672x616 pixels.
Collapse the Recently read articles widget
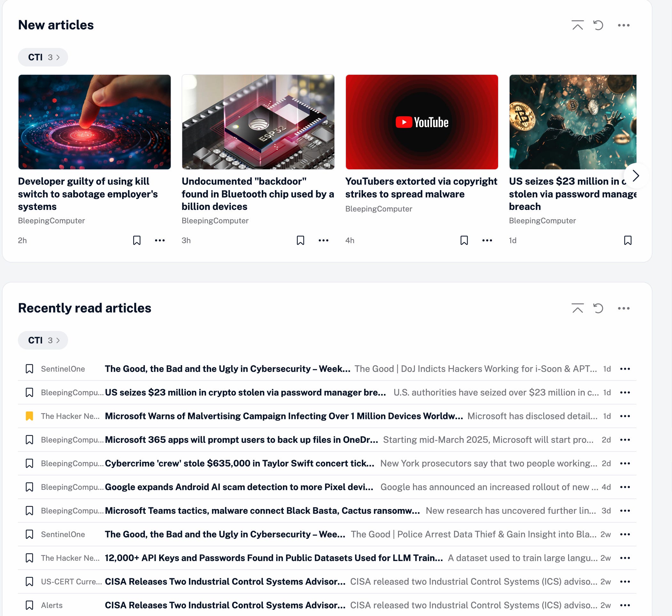pyautogui.click(x=578, y=308)
